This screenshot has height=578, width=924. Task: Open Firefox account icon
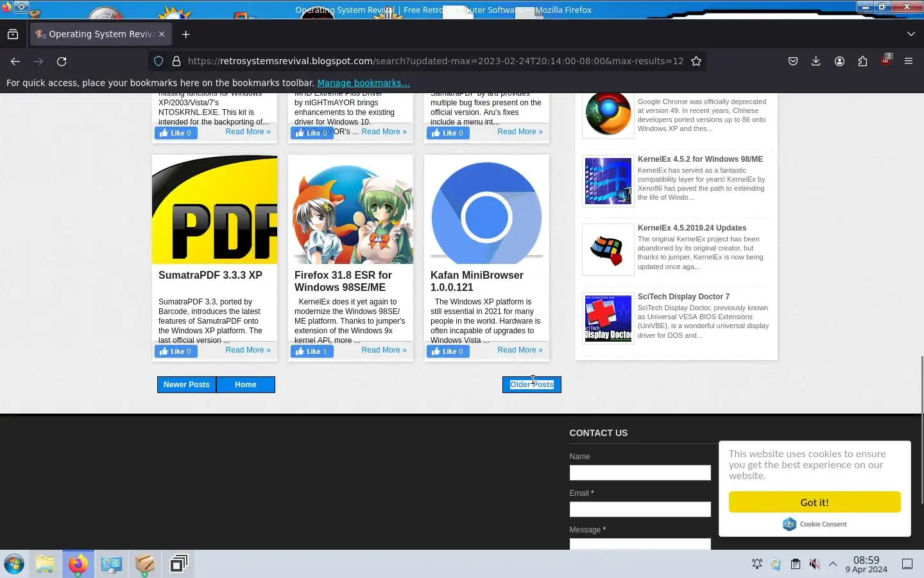[x=839, y=61]
